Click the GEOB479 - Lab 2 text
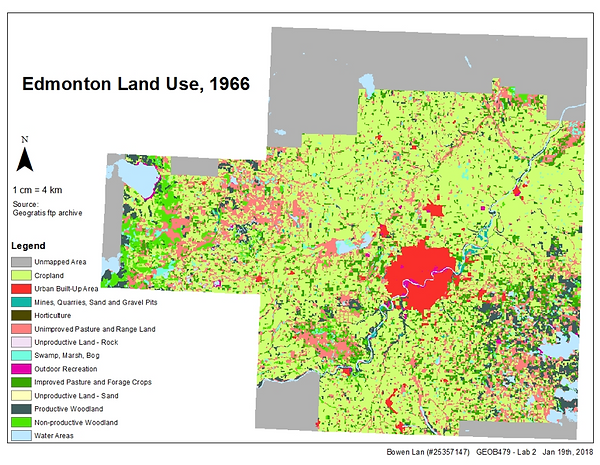This screenshot has width=600, height=465. click(x=506, y=452)
